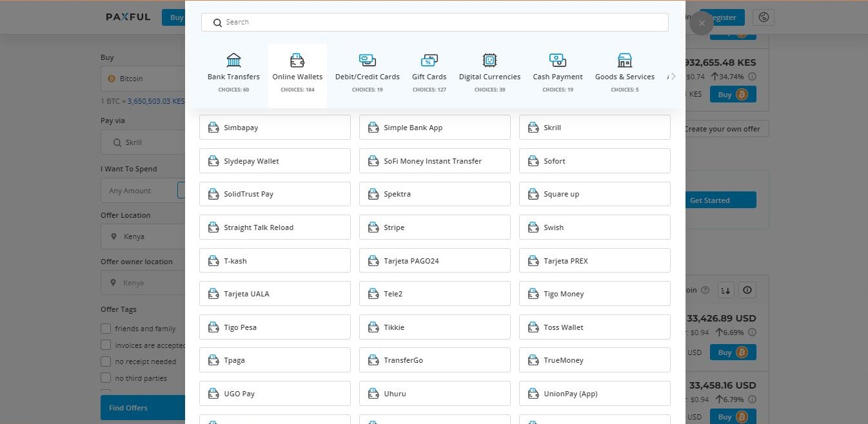Click the info icon beside 34.74%
This screenshot has width=868, height=424.
(x=752, y=77)
